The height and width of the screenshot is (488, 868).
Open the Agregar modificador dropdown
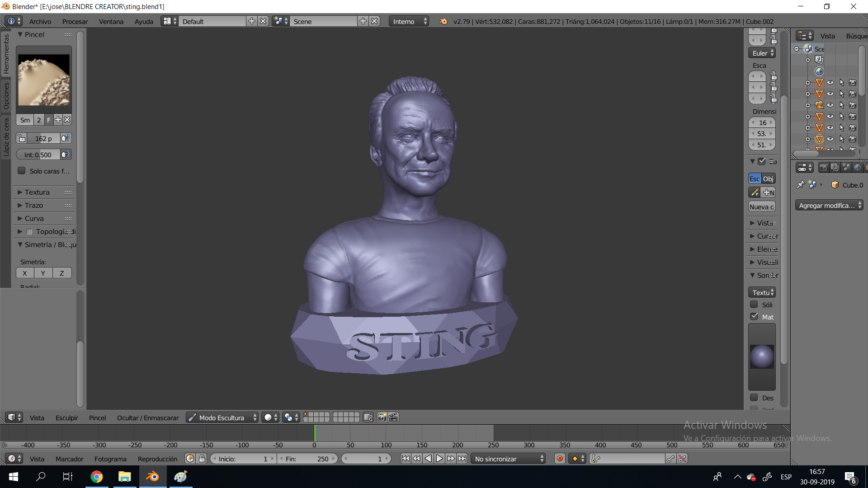click(x=829, y=205)
